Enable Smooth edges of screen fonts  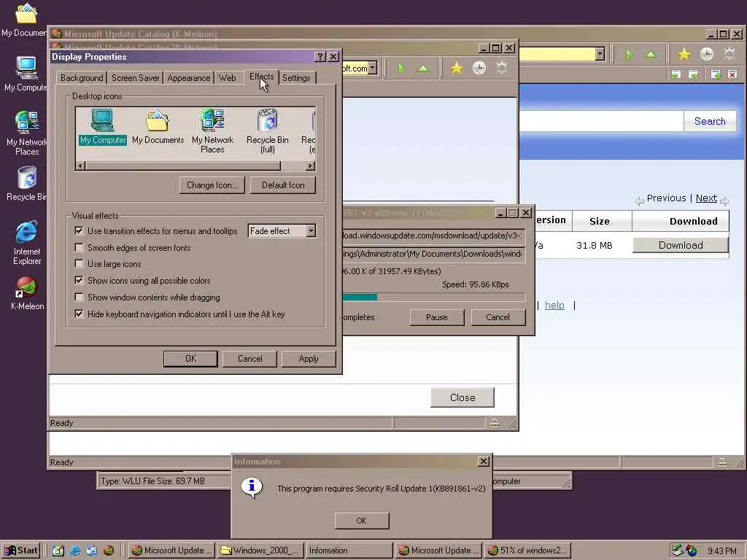tap(79, 248)
